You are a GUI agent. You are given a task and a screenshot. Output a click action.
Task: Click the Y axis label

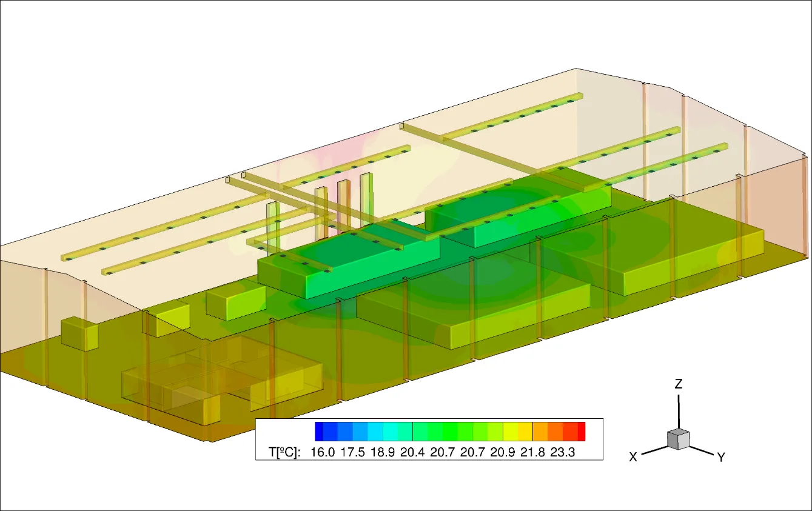point(722,458)
